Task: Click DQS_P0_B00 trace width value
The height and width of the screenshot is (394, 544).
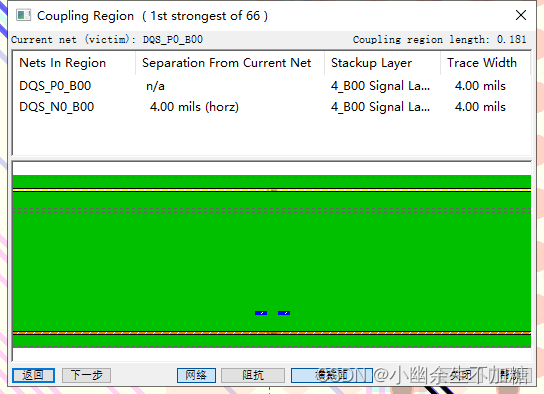Action: point(480,86)
